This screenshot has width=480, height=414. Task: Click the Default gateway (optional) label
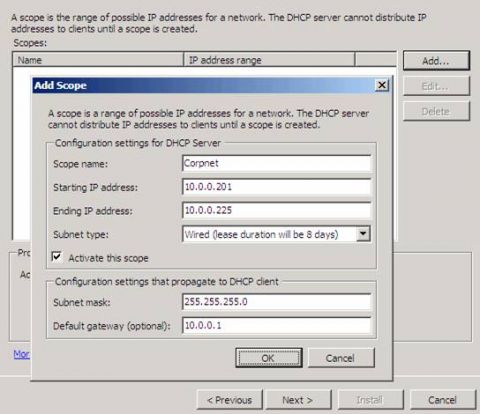[x=112, y=326]
